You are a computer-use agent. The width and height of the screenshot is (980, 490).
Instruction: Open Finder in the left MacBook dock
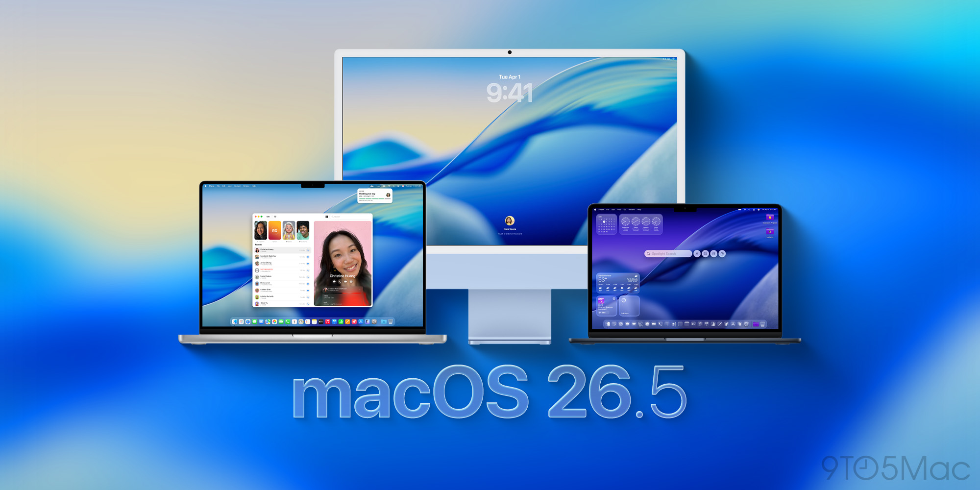pyautogui.click(x=235, y=322)
